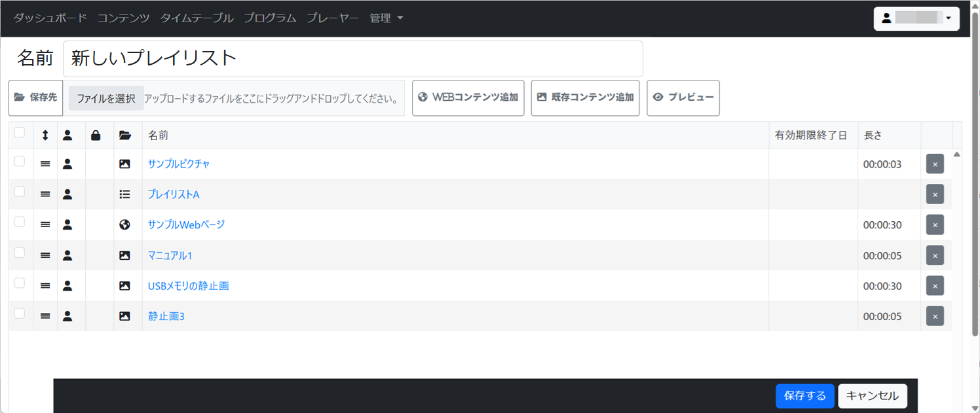Go to the タイムテーブル menu
The width and height of the screenshot is (980, 413).
click(197, 18)
